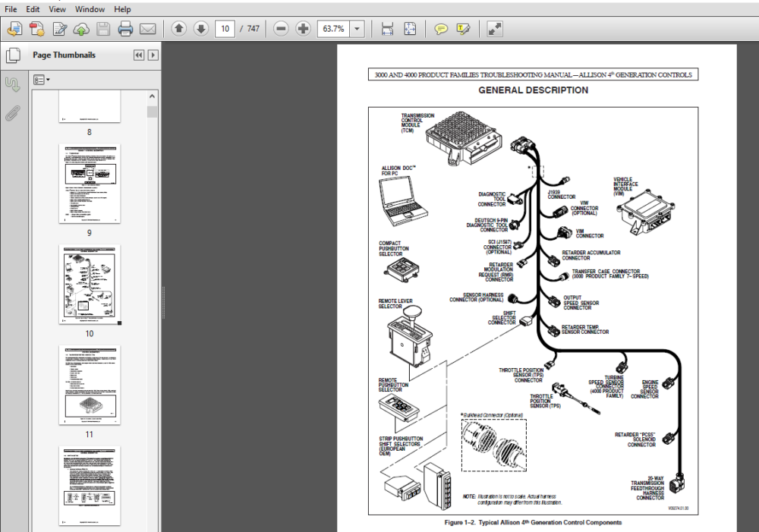This screenshot has height=532, width=759.
Task: Click the 'THROTTLE POSITION SENSOR (TPS)' label
Action: tap(545, 401)
